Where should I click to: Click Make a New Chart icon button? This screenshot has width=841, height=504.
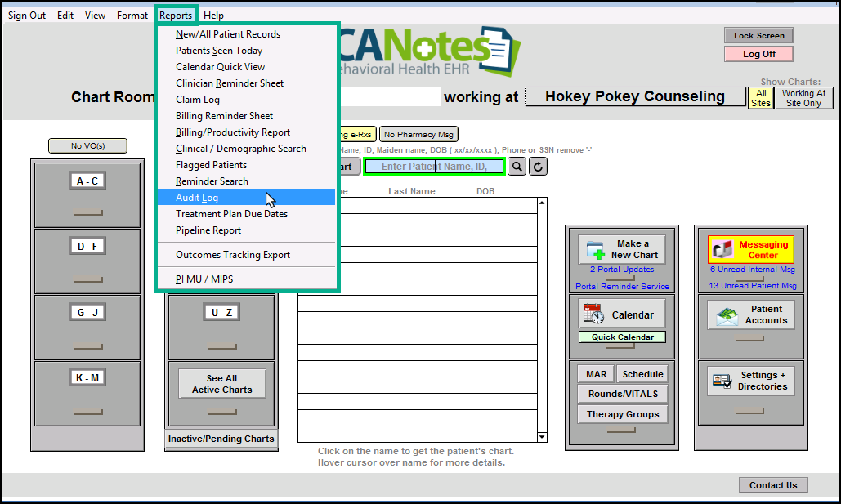pos(622,249)
